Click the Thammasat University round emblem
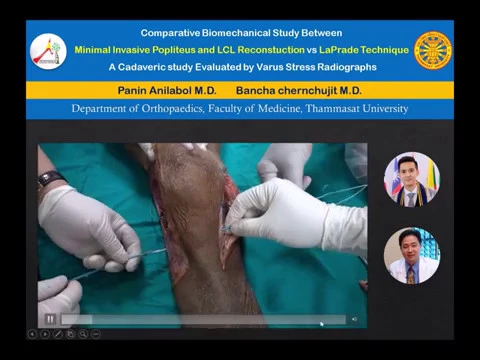Image resolution: width=480 pixels, height=360 pixels. coord(433,50)
